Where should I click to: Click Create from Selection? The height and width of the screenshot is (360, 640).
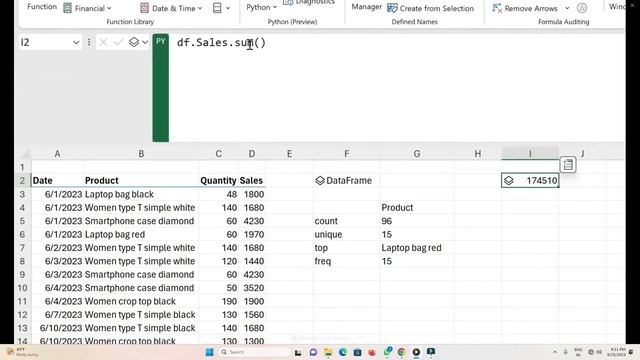coord(431,8)
